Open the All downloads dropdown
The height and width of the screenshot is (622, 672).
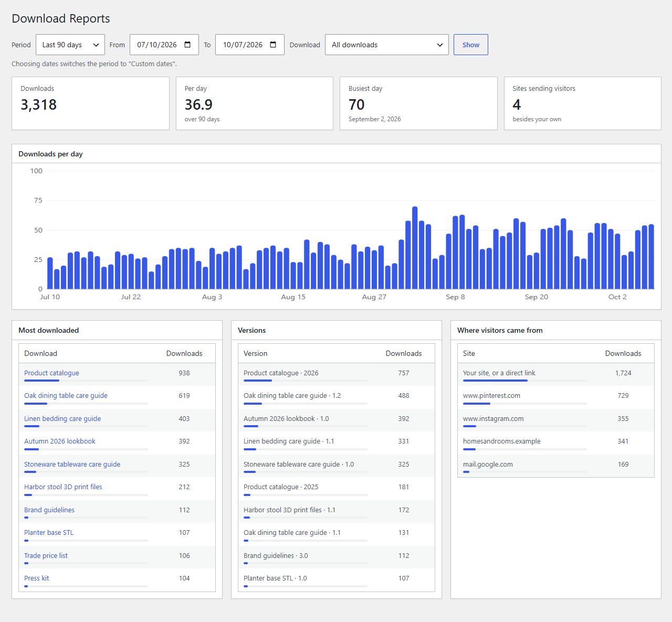click(387, 45)
